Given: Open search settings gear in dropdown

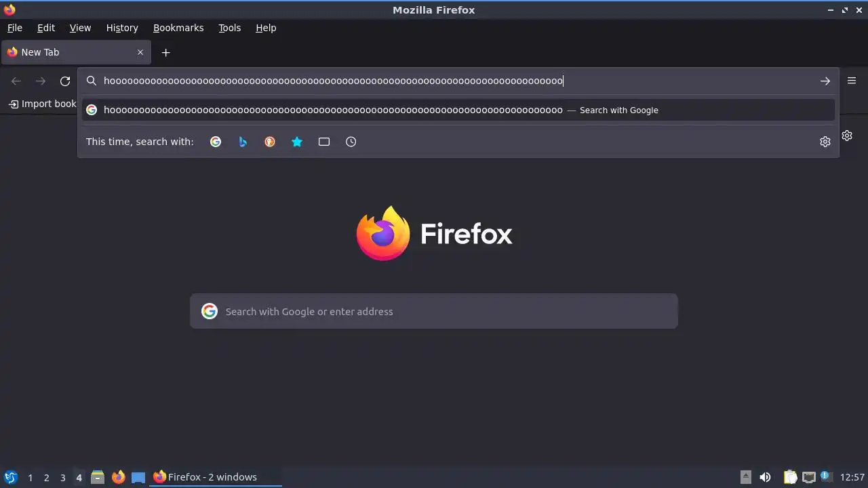Looking at the screenshot, I should pos(825,142).
